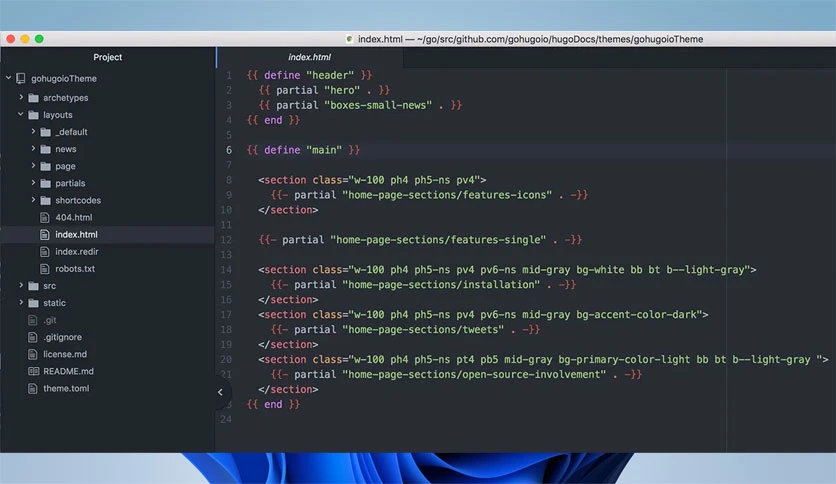Click the archetypes folder icon
Image resolution: width=836 pixels, height=484 pixels.
coord(34,98)
